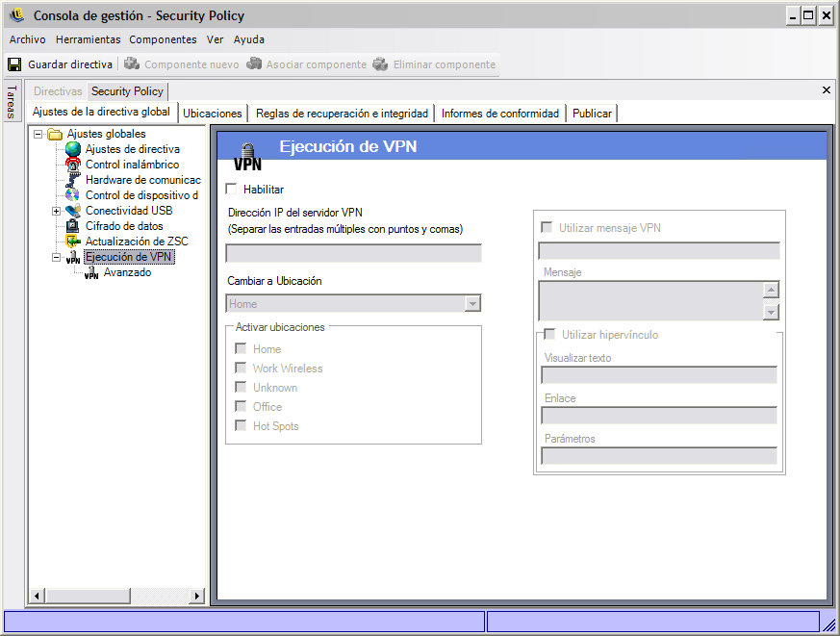Screen dimensions: 840x636
Task: Toggle Utilizar mensaje VPN checkbox
Action: click(547, 227)
